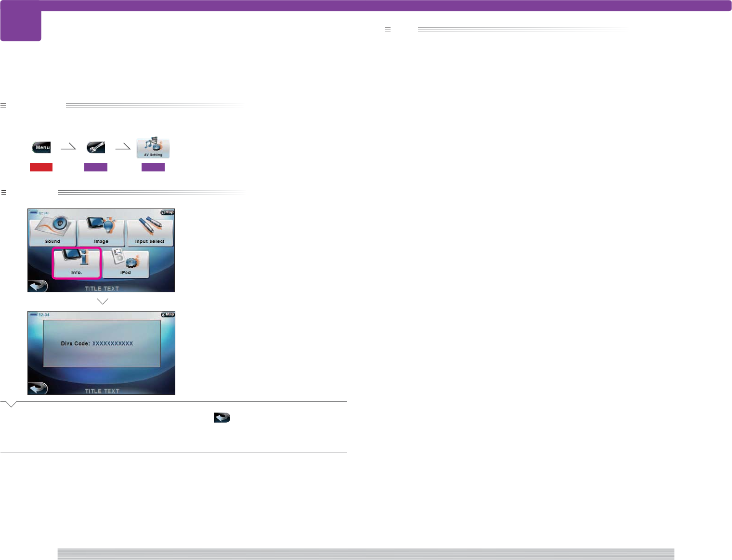The height and width of the screenshot is (560, 732).
Task: Open the highlighted Info. tile
Action: pos(77,263)
